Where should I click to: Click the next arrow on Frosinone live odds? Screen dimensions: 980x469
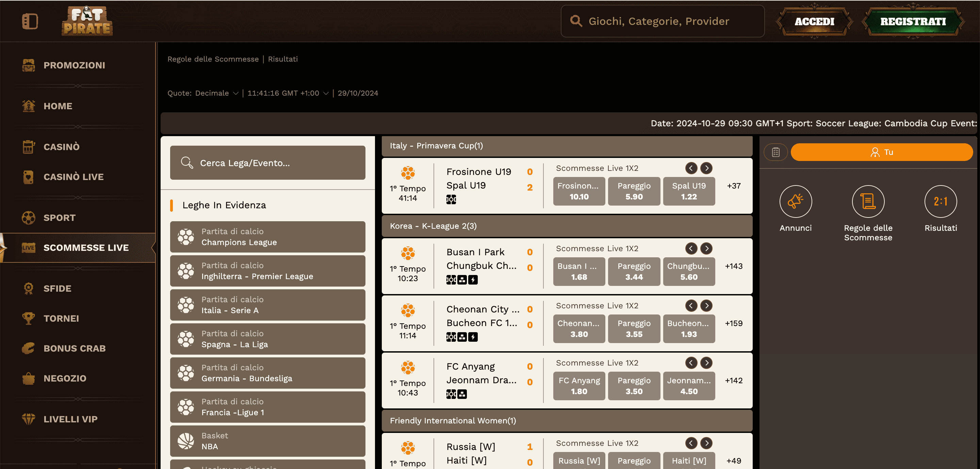(706, 168)
